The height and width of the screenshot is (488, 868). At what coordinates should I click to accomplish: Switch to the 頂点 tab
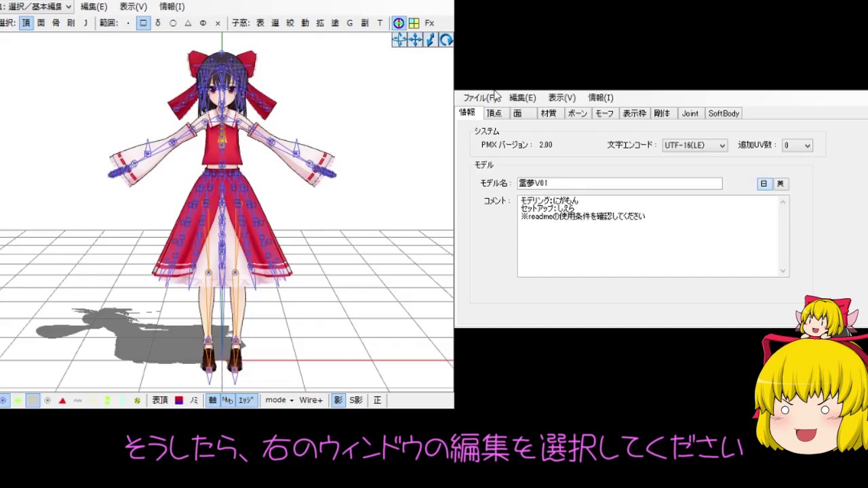pyautogui.click(x=494, y=114)
